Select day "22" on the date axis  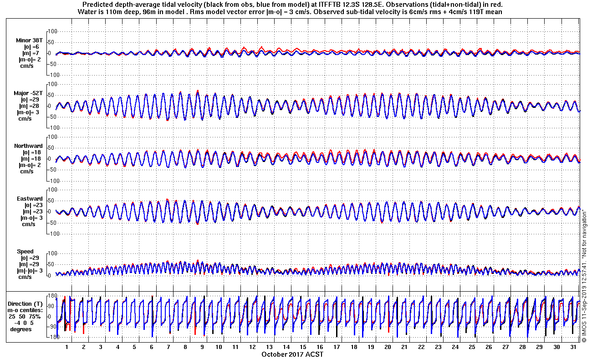(x=421, y=347)
